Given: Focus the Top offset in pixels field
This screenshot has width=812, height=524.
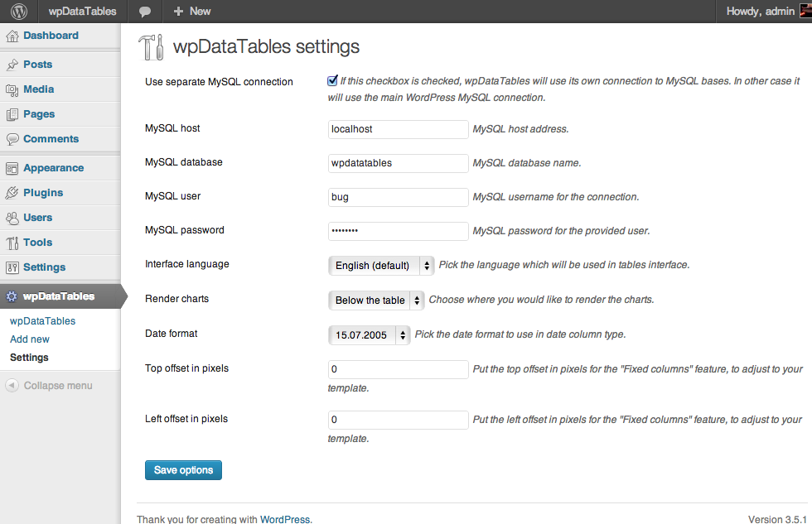Looking at the screenshot, I should [x=399, y=369].
